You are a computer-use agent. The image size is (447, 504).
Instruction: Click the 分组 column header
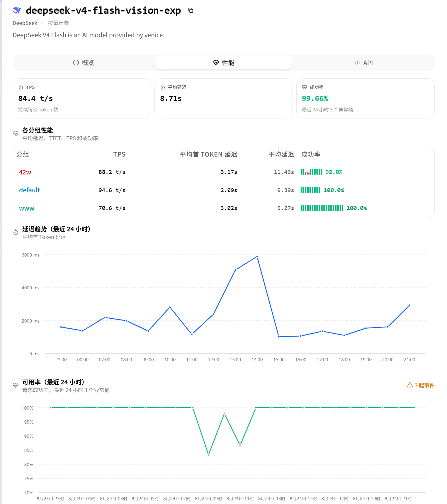[23, 155]
